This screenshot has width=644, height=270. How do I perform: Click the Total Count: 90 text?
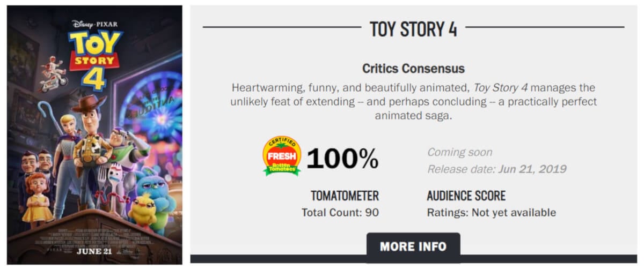tap(340, 213)
